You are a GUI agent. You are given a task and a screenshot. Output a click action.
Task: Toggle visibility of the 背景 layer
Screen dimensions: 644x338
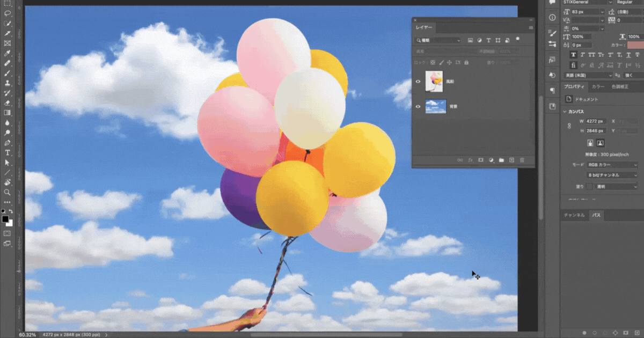pos(418,107)
